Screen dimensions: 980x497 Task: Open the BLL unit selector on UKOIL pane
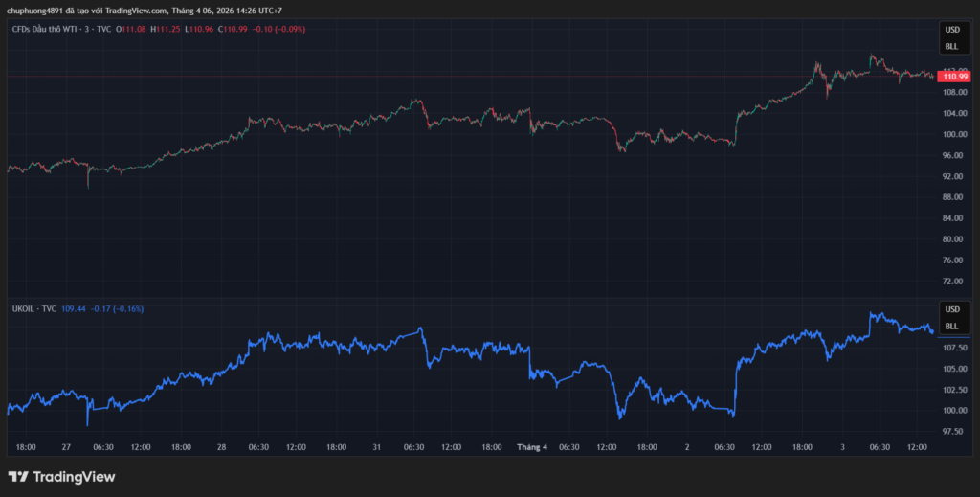pos(951,326)
